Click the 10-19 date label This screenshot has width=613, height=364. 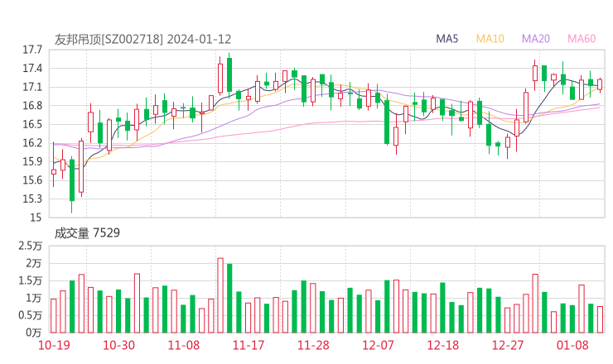(x=54, y=345)
